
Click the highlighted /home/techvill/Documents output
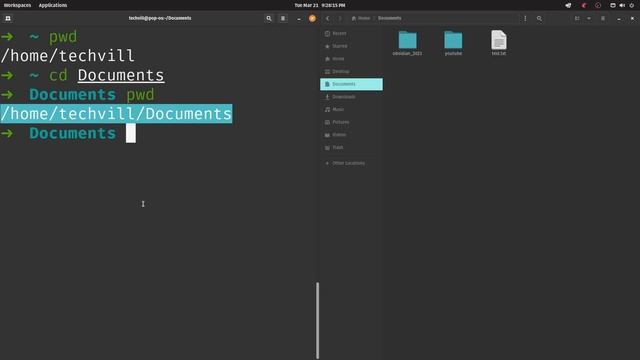tap(116, 113)
